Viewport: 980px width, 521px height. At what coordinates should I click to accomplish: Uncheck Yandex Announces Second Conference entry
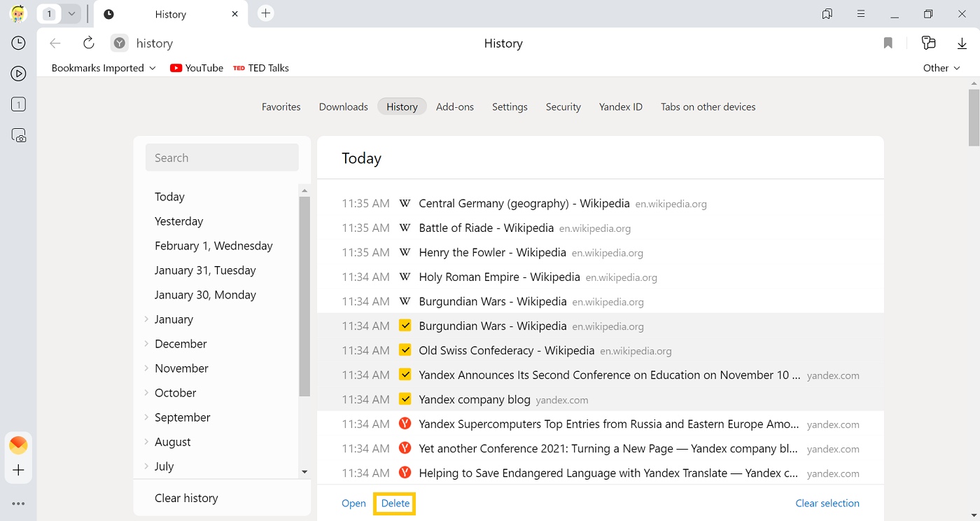click(x=405, y=375)
